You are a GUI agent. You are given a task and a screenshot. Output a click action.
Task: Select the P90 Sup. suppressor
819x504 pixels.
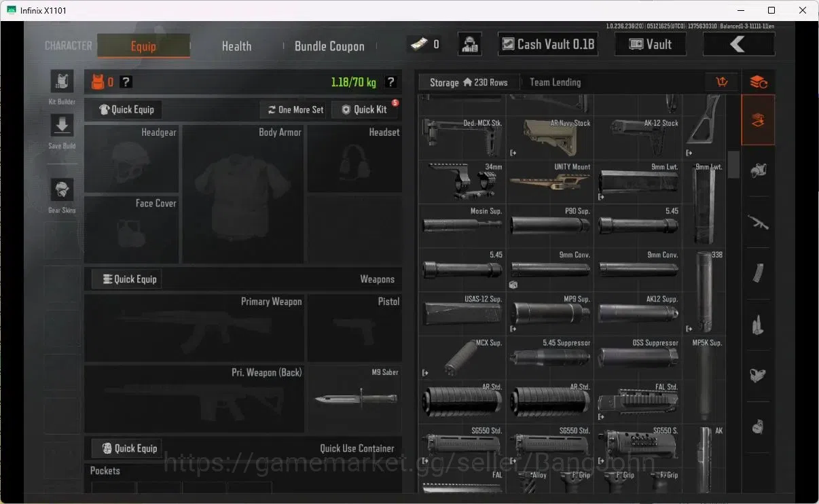pyautogui.click(x=549, y=226)
